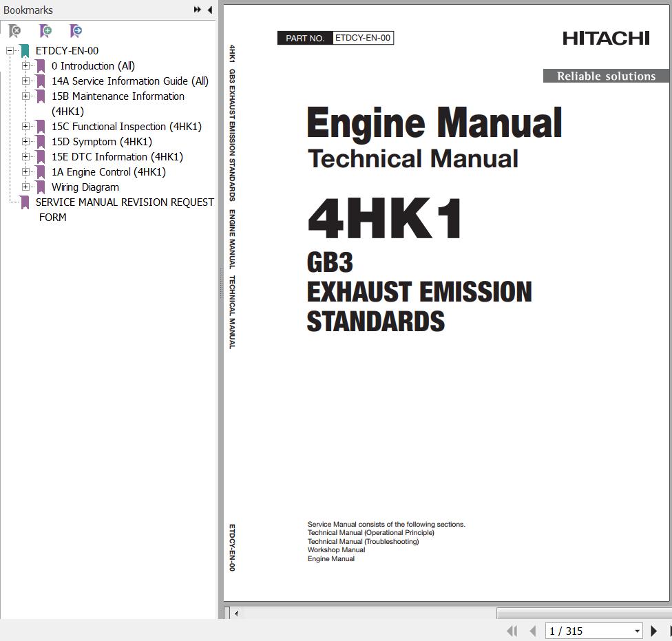Open 14A Service Information Guide bookmark
The image size is (672, 641).
coord(129,81)
